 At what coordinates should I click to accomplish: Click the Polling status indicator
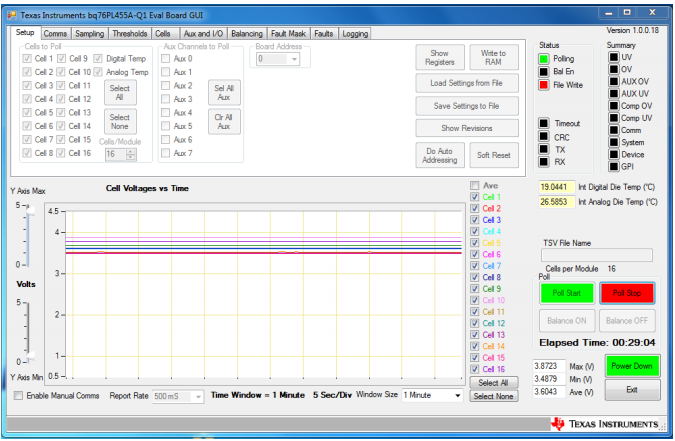[x=544, y=59]
